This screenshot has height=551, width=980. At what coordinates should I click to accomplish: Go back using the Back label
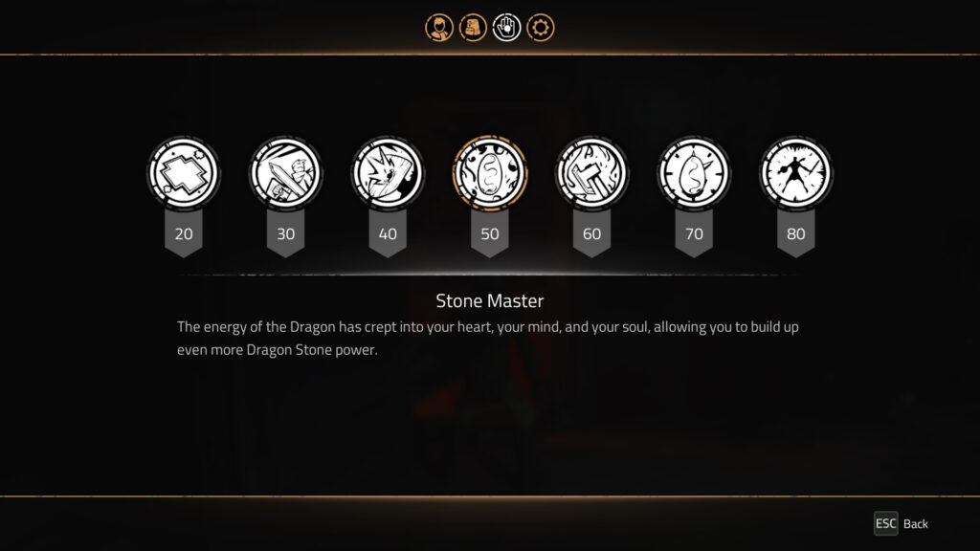(916, 524)
